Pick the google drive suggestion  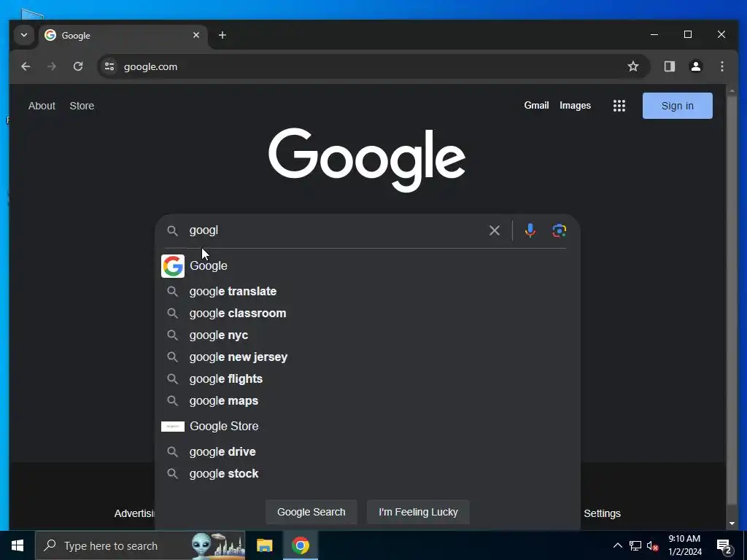click(368, 452)
